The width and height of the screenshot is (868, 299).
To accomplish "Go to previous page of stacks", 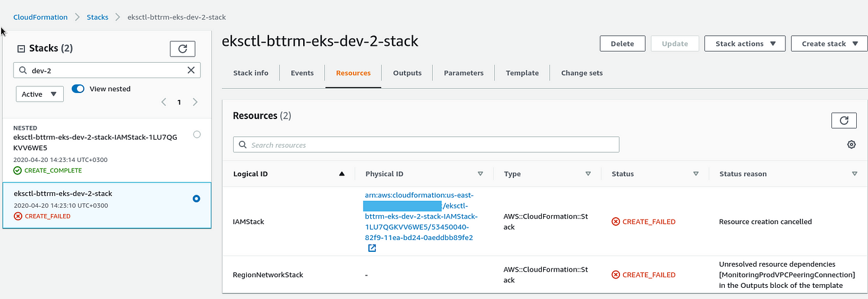I will click(164, 102).
